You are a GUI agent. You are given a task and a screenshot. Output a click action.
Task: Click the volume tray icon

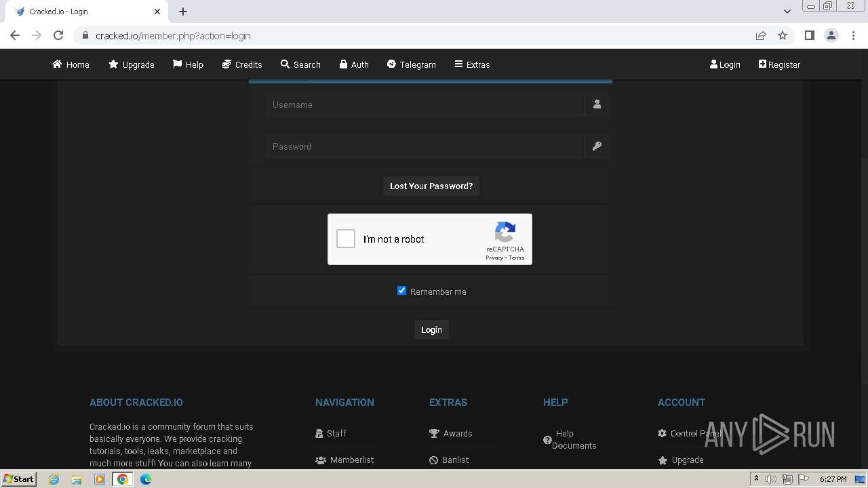(x=771, y=479)
